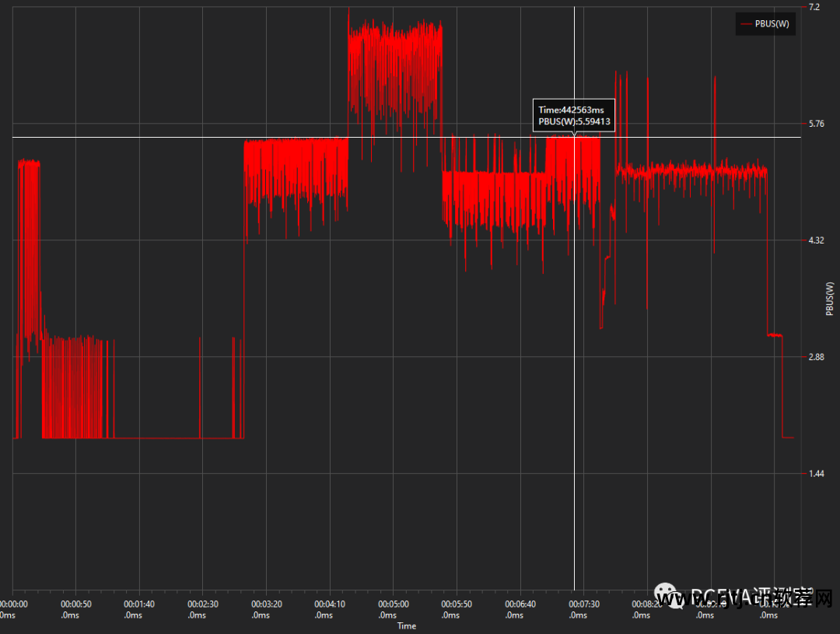
Task: Click the vertical PBUS(W) axis title
Action: [x=830, y=299]
